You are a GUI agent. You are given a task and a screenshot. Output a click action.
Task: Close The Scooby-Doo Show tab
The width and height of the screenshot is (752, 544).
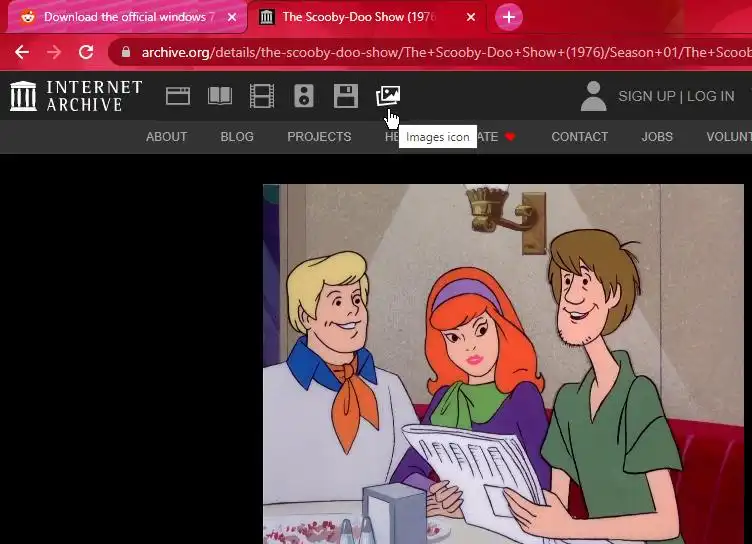pos(471,17)
